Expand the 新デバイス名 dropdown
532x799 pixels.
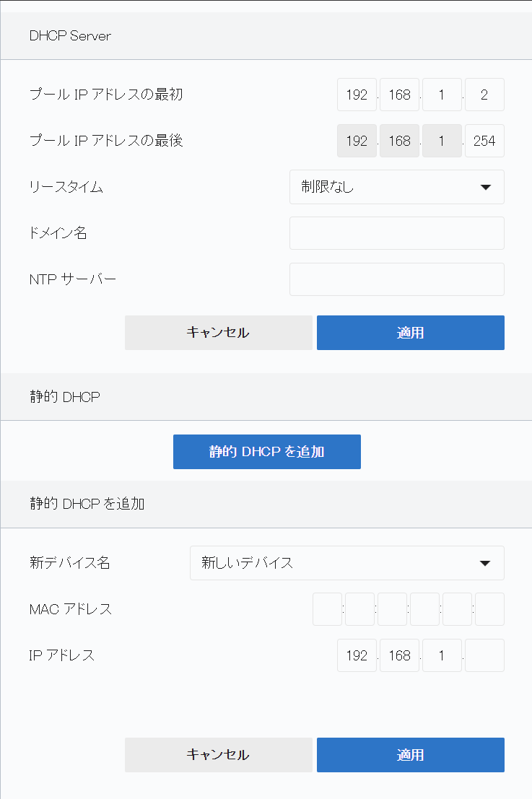[346, 563]
